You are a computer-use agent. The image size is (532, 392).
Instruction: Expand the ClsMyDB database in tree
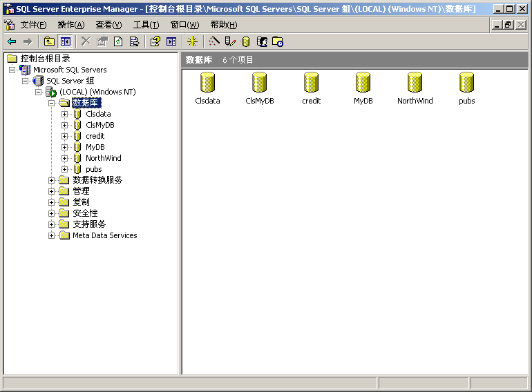pyautogui.click(x=64, y=125)
